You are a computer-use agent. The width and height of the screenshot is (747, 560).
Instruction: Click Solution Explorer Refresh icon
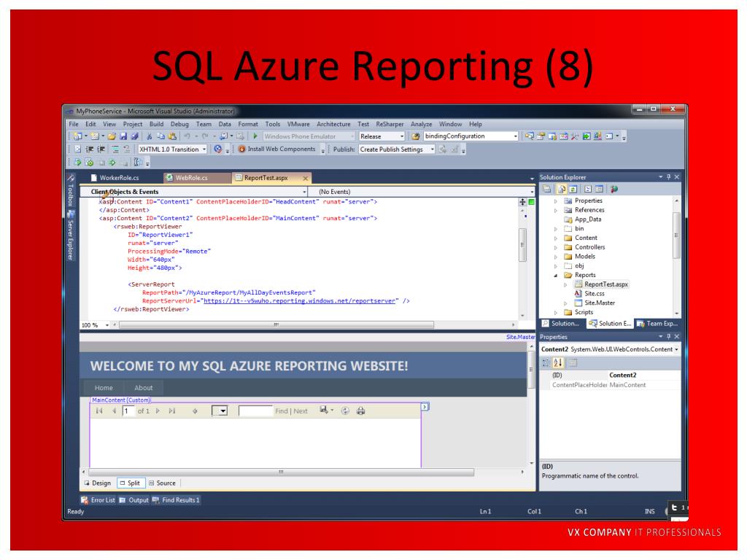573,189
